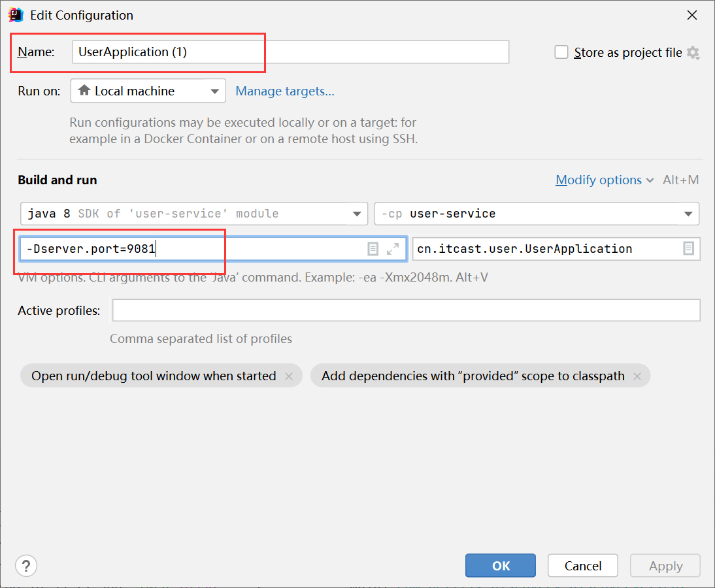Click the Build and run heading

[58, 180]
